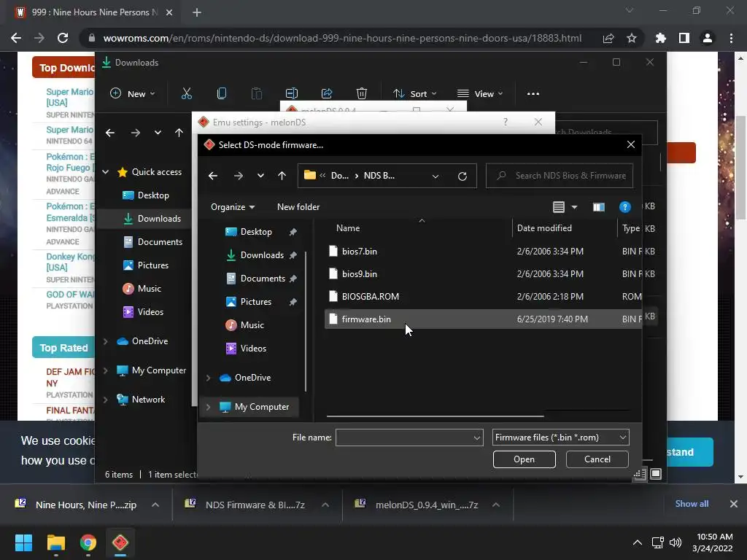
Task: Expand OneDrive in dialog navigation pane
Action: tap(208, 378)
